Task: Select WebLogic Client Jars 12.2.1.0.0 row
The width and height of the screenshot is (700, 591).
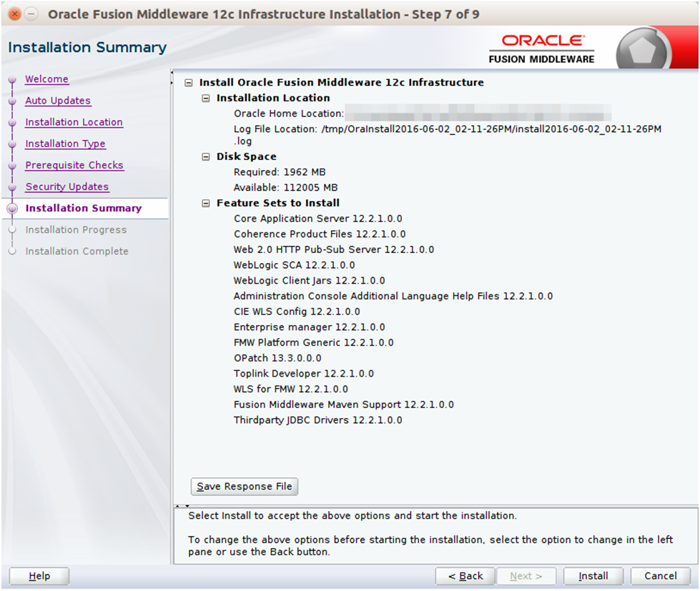Action: (310, 281)
